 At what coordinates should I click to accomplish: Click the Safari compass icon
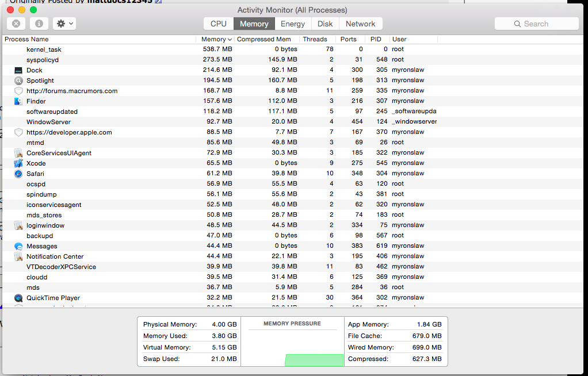point(18,174)
